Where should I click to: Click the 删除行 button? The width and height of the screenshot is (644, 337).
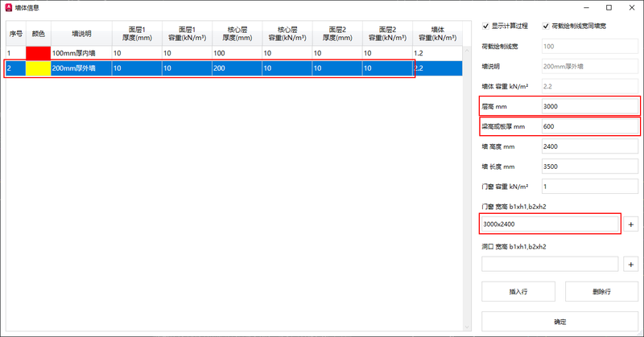[x=601, y=291]
